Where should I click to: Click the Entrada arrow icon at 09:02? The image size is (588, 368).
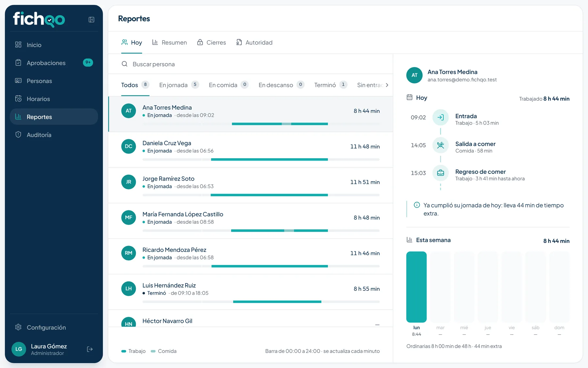[x=440, y=117]
